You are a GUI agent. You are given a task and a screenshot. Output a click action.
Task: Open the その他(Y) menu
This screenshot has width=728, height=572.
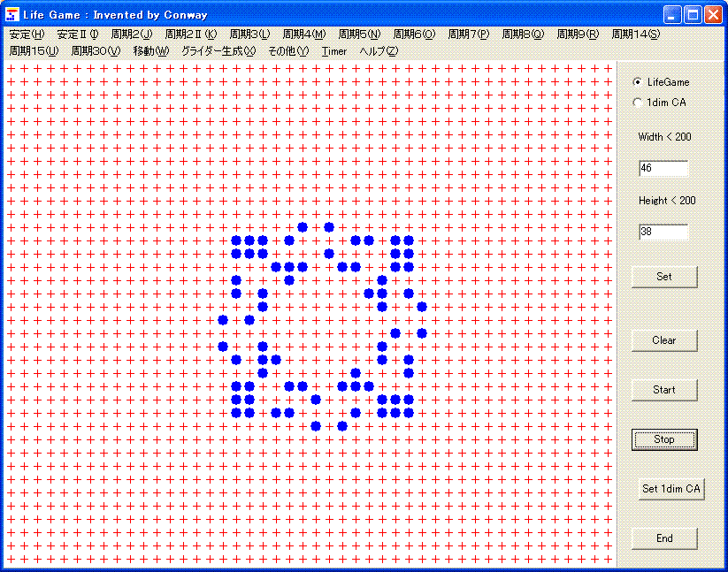point(288,51)
